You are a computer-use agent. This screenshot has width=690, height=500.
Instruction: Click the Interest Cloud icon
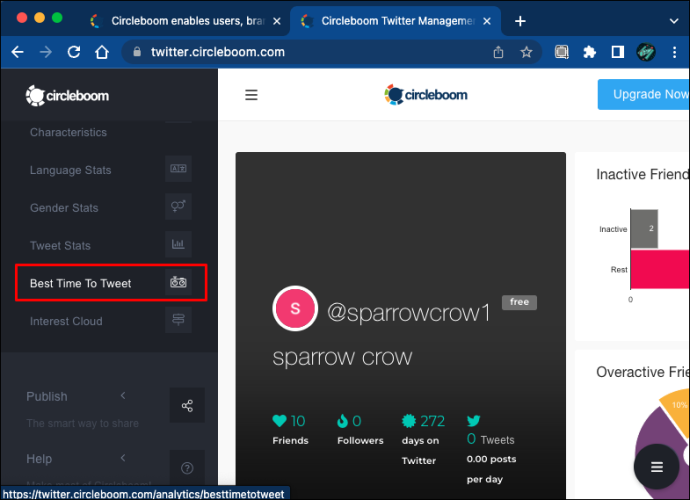pos(178,320)
